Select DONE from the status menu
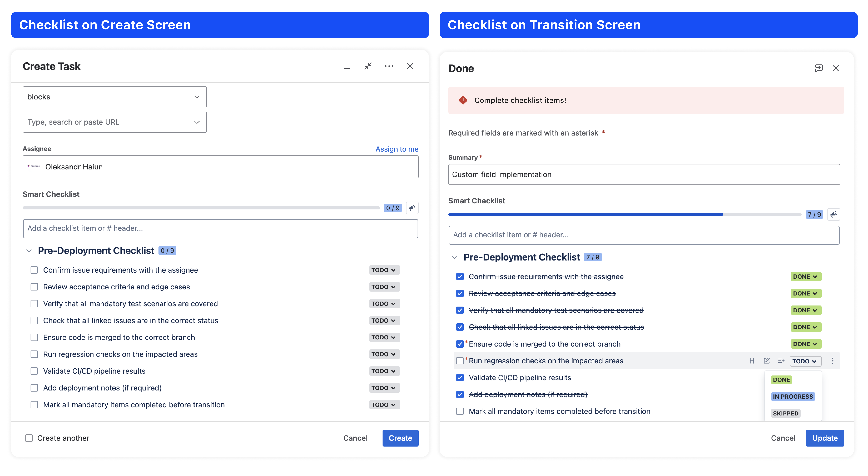The width and height of the screenshot is (868, 476). (781, 380)
